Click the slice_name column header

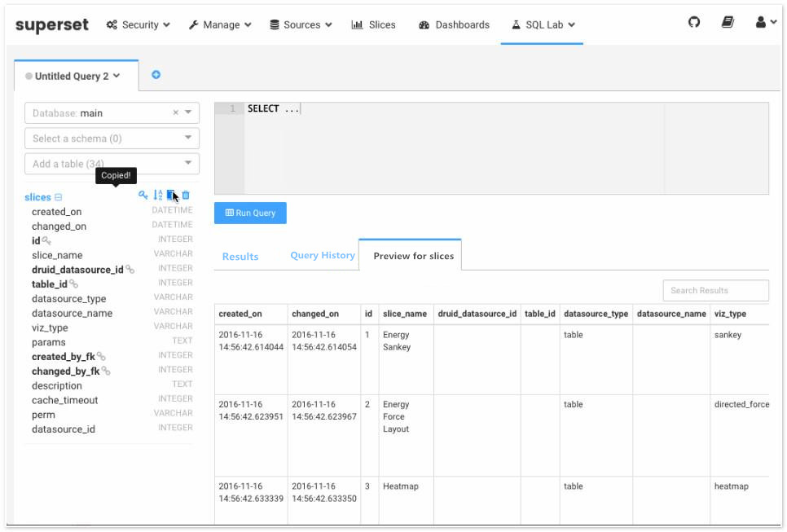pos(405,314)
